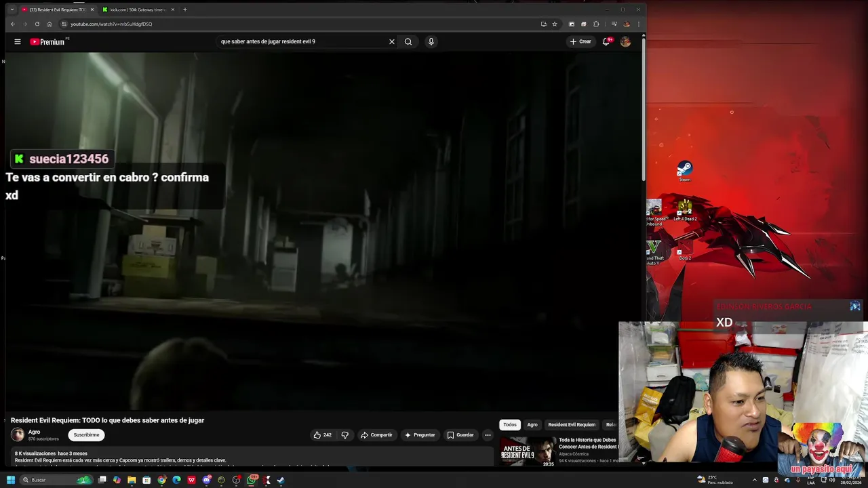The width and height of the screenshot is (868, 488).
Task: Bookmark this page with the star
Action: 555,24
